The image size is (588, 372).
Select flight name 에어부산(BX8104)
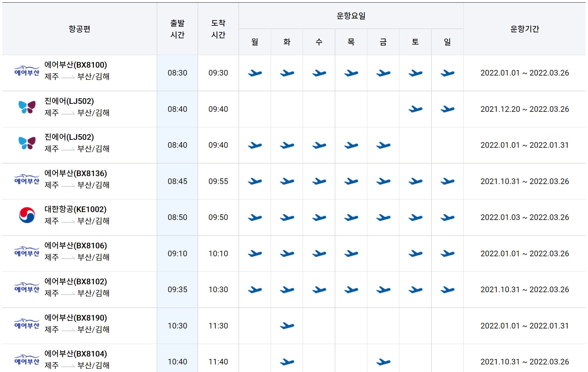point(76,354)
